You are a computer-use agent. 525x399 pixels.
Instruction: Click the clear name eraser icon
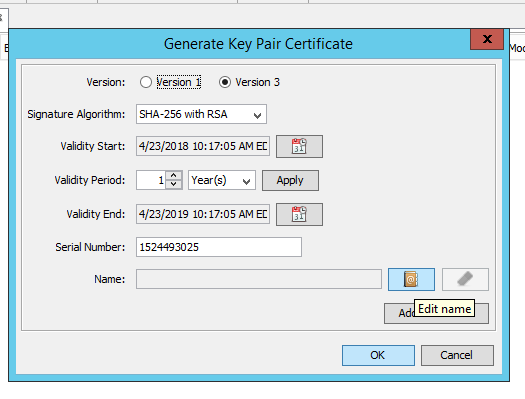click(x=465, y=279)
